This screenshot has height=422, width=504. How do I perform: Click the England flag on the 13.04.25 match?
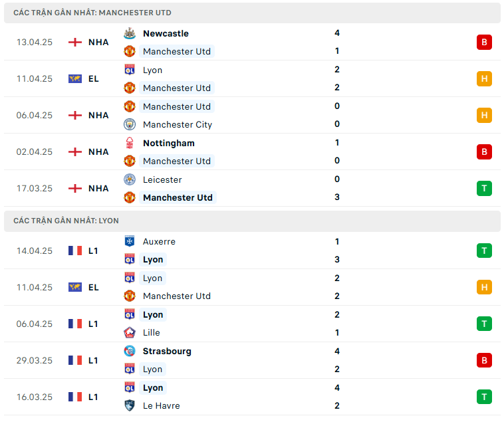75,43
